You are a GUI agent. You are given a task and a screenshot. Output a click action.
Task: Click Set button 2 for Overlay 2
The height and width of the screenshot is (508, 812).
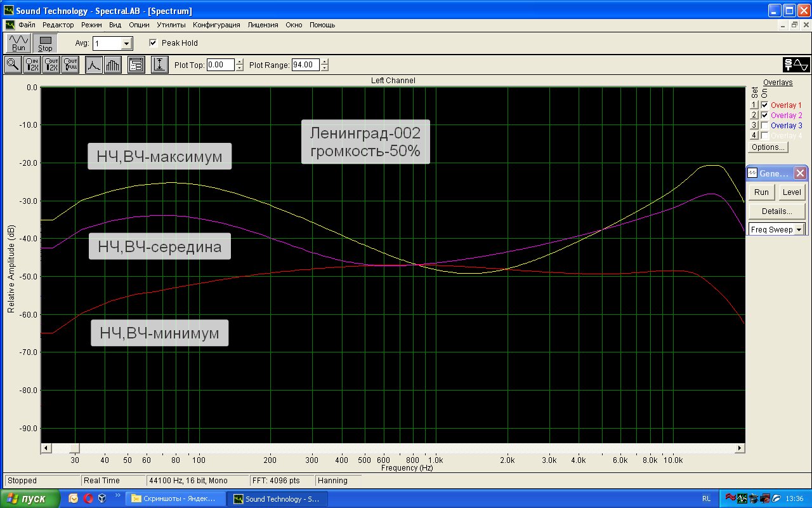pyautogui.click(x=754, y=116)
